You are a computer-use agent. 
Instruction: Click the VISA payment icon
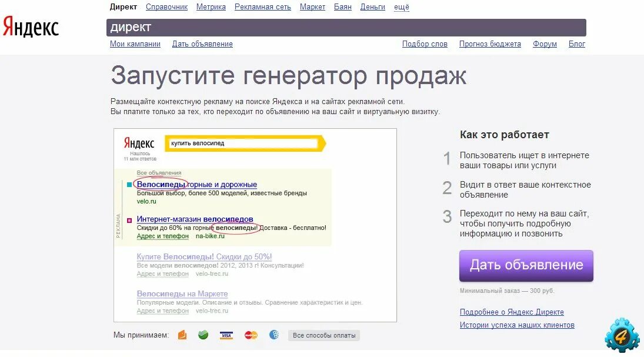[226, 335]
